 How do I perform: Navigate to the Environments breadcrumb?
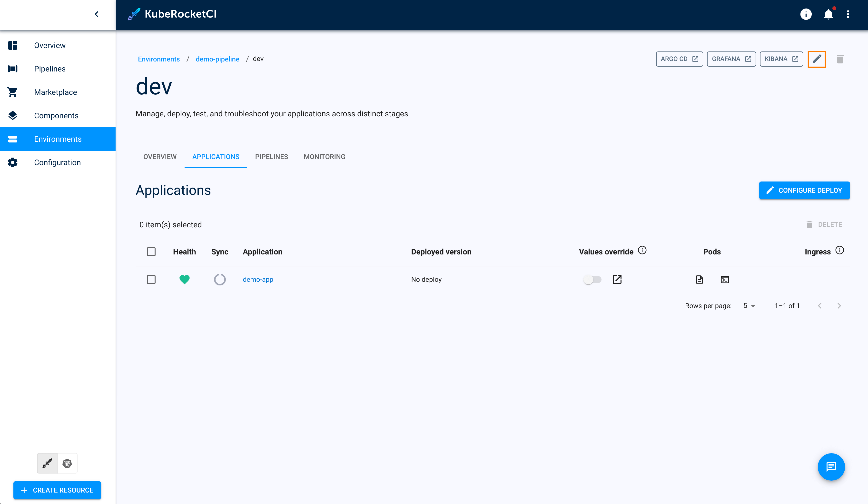coord(158,59)
